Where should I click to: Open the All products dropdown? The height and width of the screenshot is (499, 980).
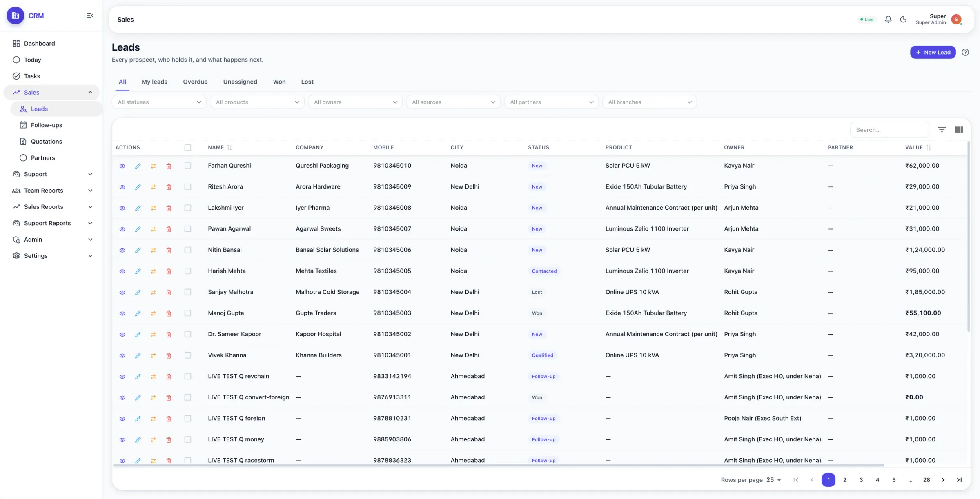(x=257, y=102)
